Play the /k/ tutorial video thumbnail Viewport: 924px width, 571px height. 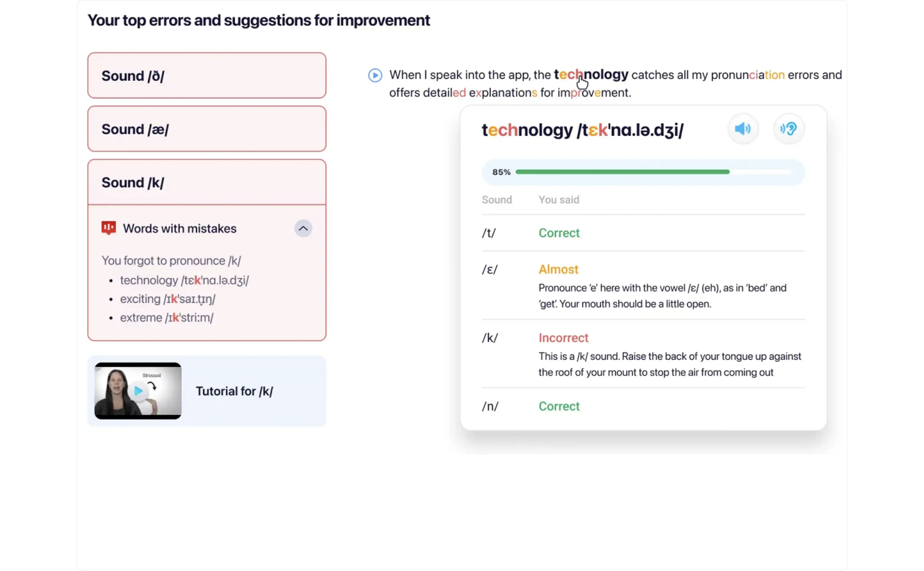click(x=138, y=391)
